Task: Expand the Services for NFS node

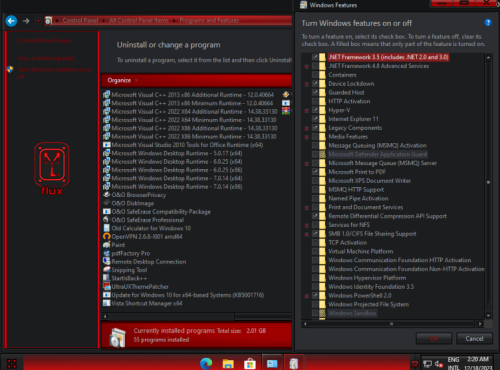Action: click(x=307, y=225)
